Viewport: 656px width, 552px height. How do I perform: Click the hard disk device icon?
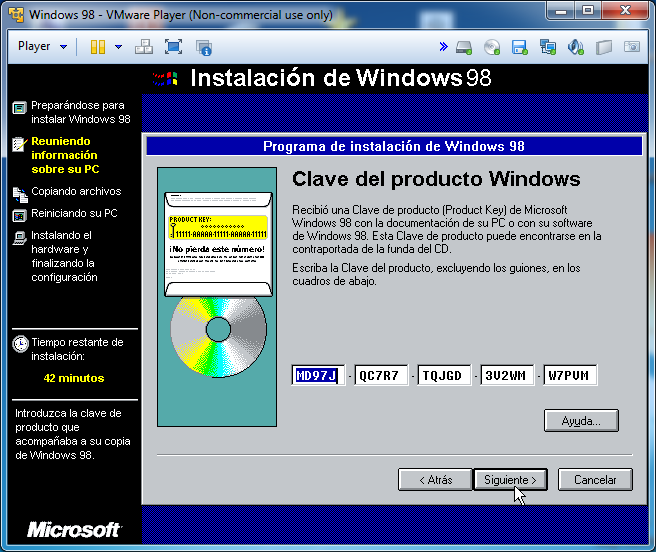(464, 47)
